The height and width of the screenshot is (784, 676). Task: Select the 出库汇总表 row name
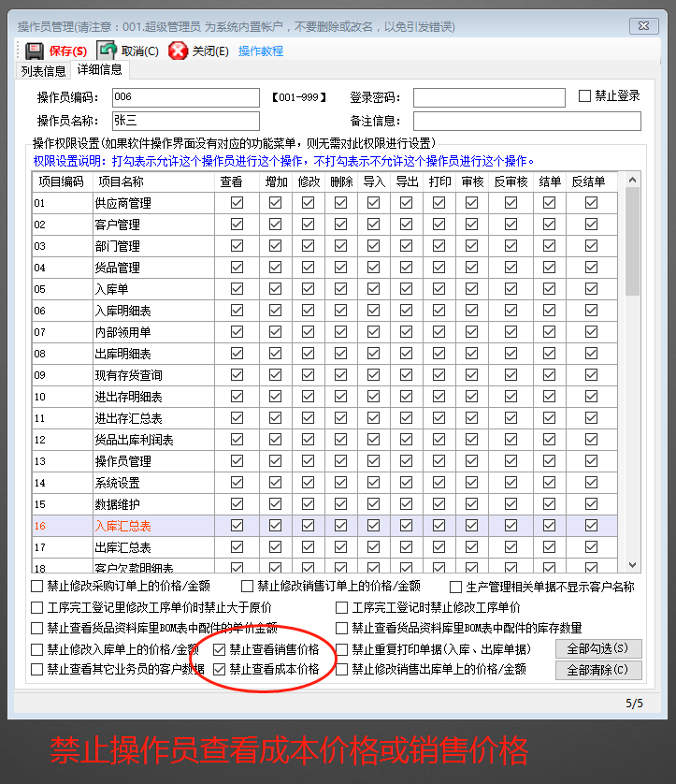point(122,547)
